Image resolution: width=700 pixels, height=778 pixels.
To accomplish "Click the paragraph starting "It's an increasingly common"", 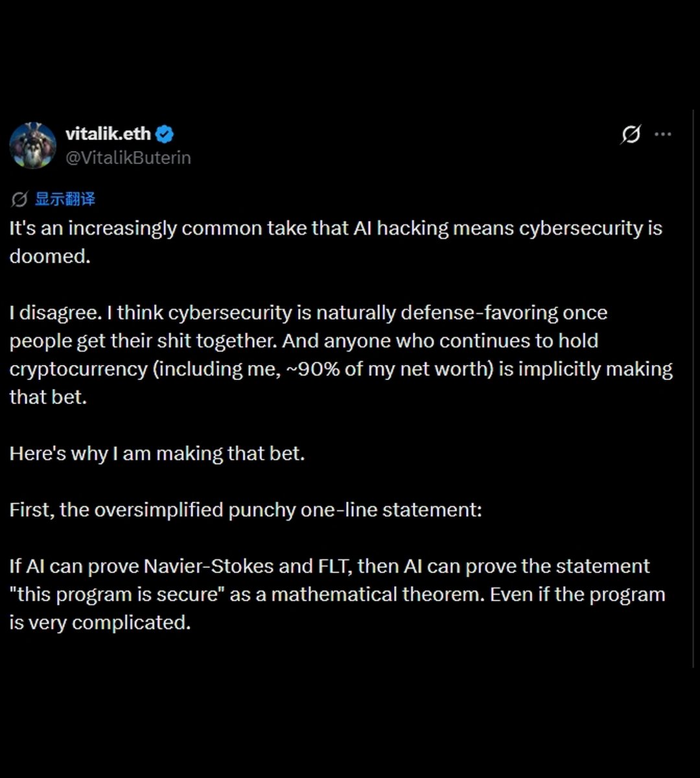I will (x=336, y=242).
